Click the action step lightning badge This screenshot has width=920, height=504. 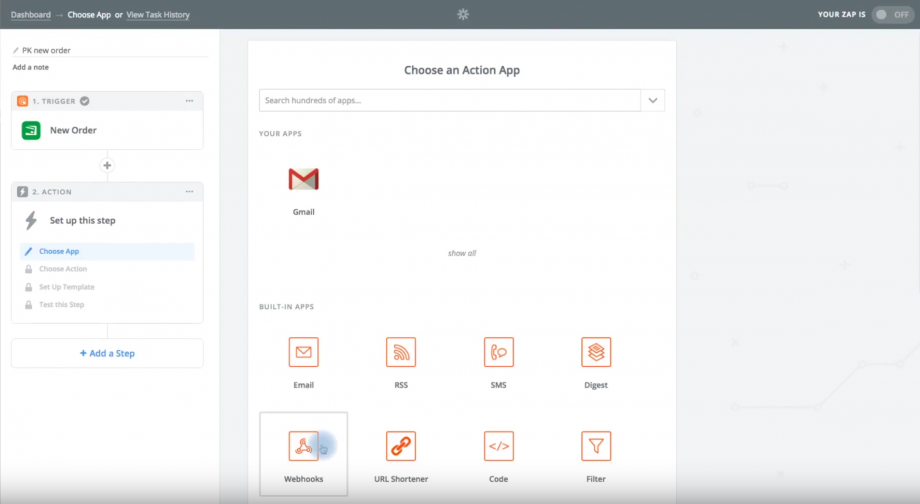[x=22, y=192]
